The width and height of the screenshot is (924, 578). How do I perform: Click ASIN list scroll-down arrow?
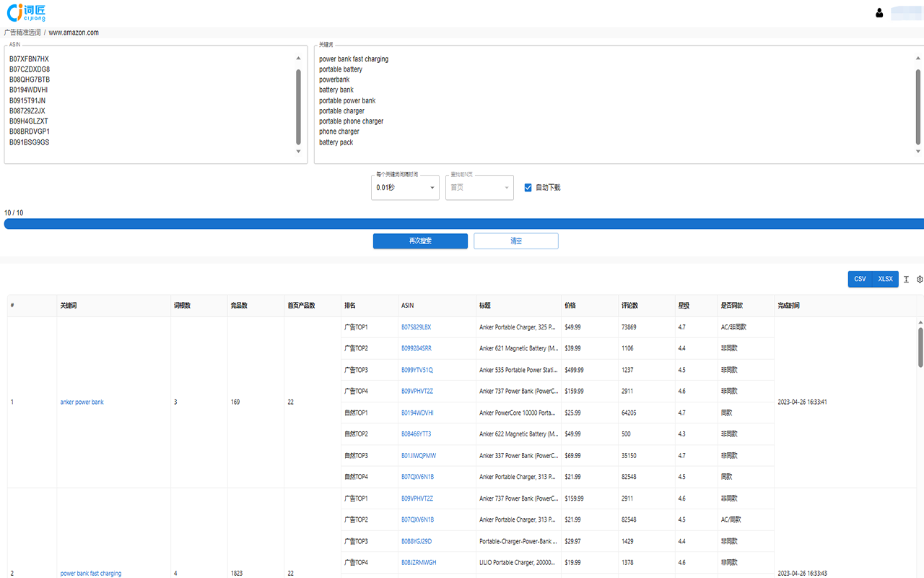[x=298, y=152]
